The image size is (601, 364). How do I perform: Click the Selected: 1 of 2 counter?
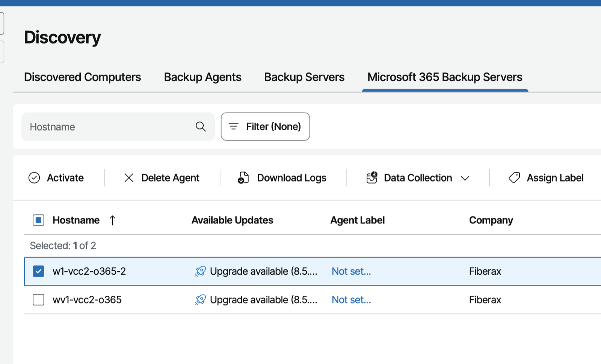63,246
